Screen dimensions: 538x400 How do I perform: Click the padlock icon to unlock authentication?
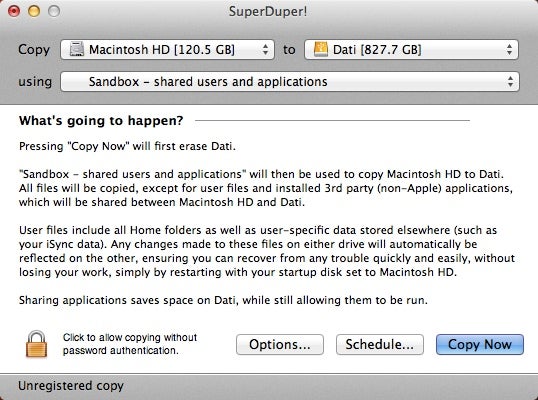point(36,344)
